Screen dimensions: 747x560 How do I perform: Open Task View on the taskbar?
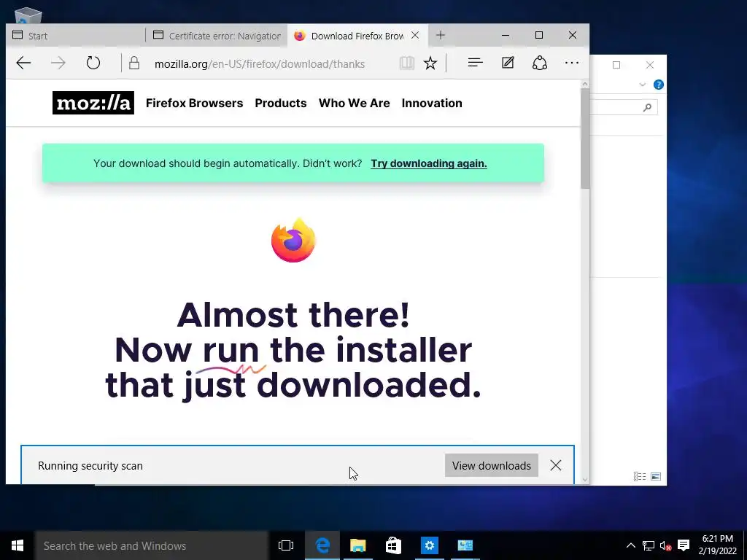(x=286, y=545)
